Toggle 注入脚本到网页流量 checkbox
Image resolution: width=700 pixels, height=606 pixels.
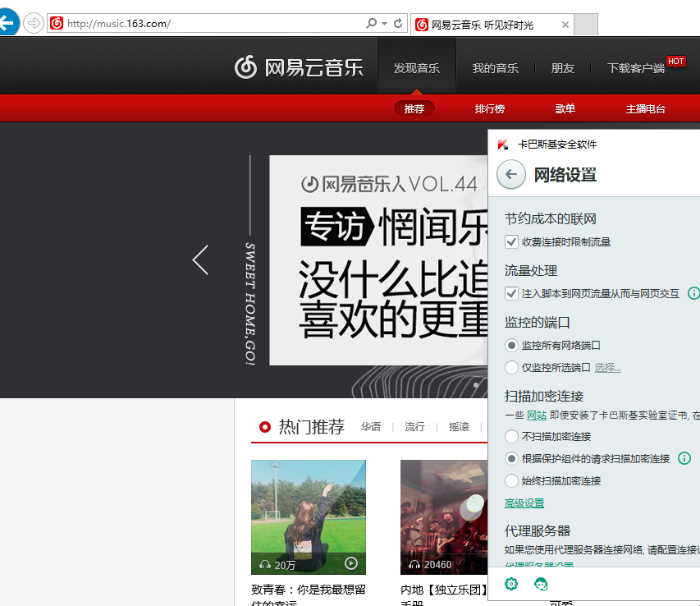pyautogui.click(x=511, y=293)
